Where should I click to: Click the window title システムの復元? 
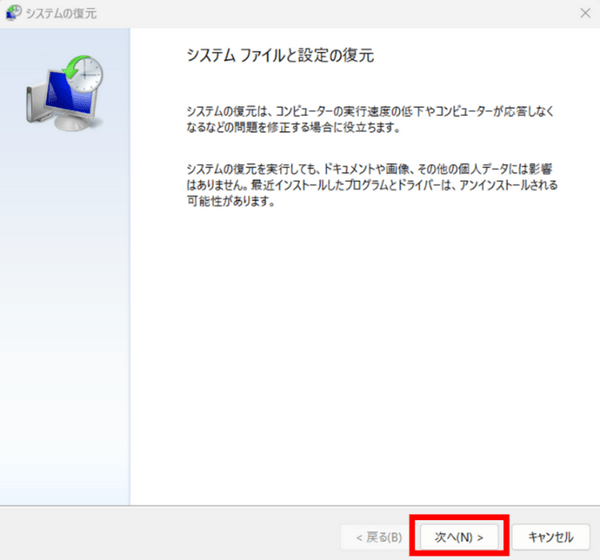[x=61, y=13]
